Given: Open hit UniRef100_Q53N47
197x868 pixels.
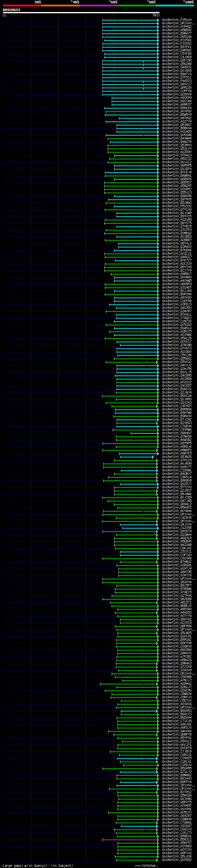Looking at the screenshot, I should point(176,125).
